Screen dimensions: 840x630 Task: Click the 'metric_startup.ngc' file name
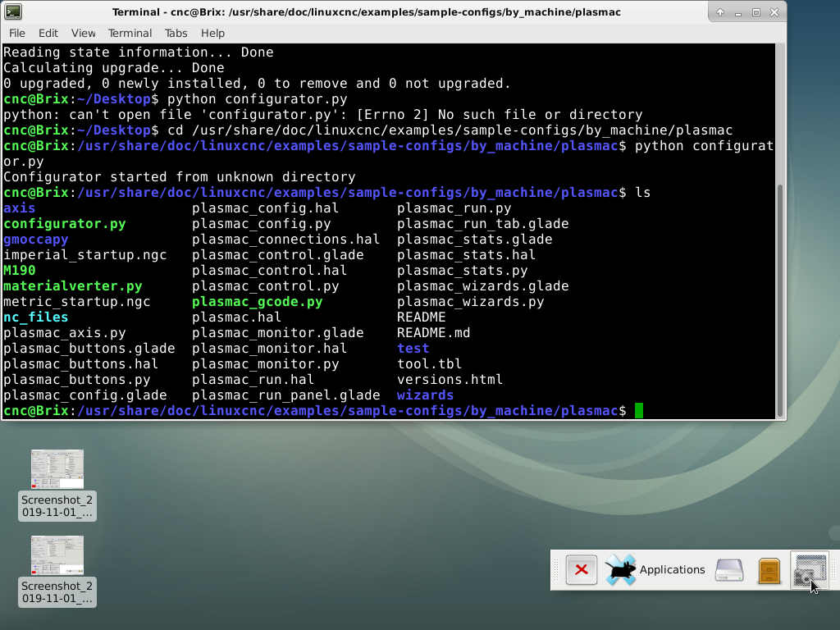click(x=77, y=302)
